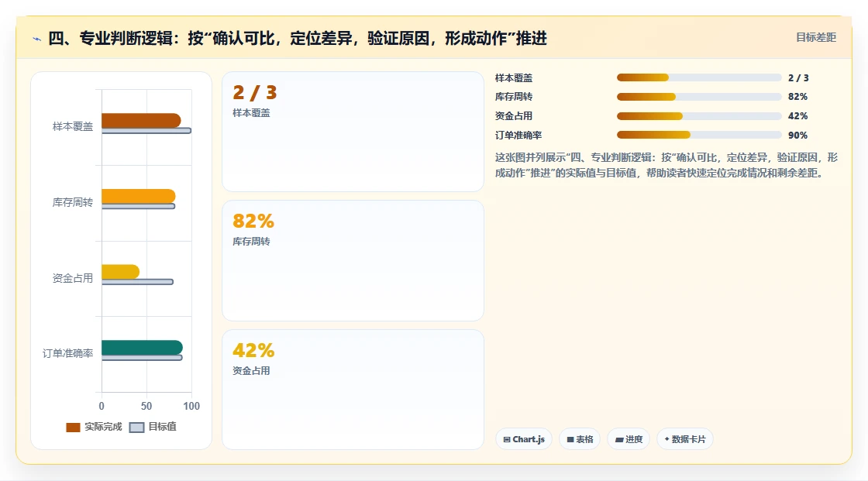Click the 样本覆盖 chart axis label
The width and height of the screenshot is (868, 481).
[x=73, y=127]
